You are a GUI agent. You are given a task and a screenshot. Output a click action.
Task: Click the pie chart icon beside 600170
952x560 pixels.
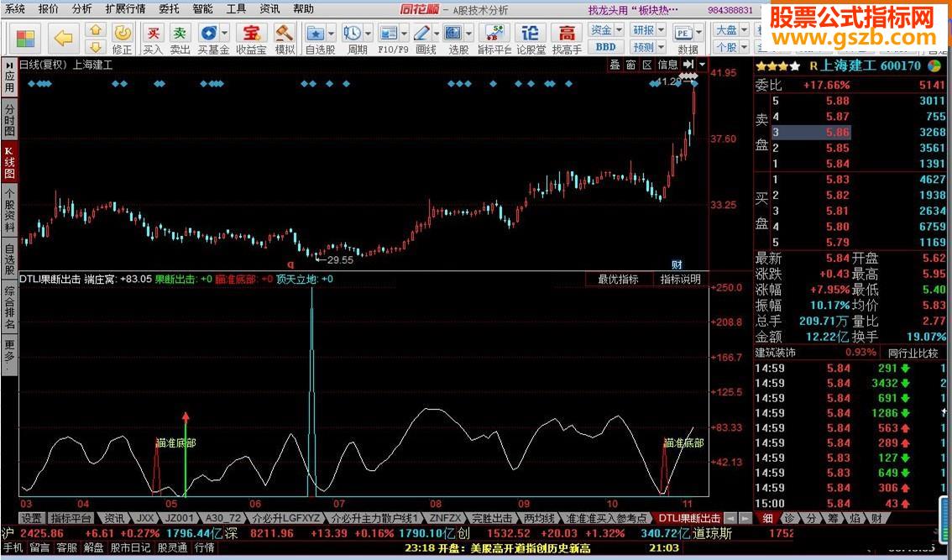coord(935,65)
